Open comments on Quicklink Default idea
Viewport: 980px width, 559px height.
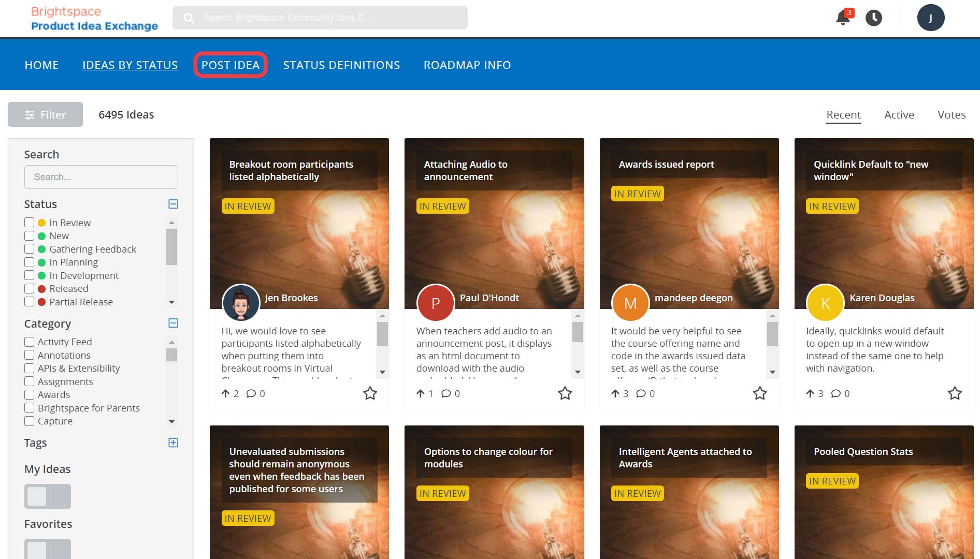tap(835, 393)
